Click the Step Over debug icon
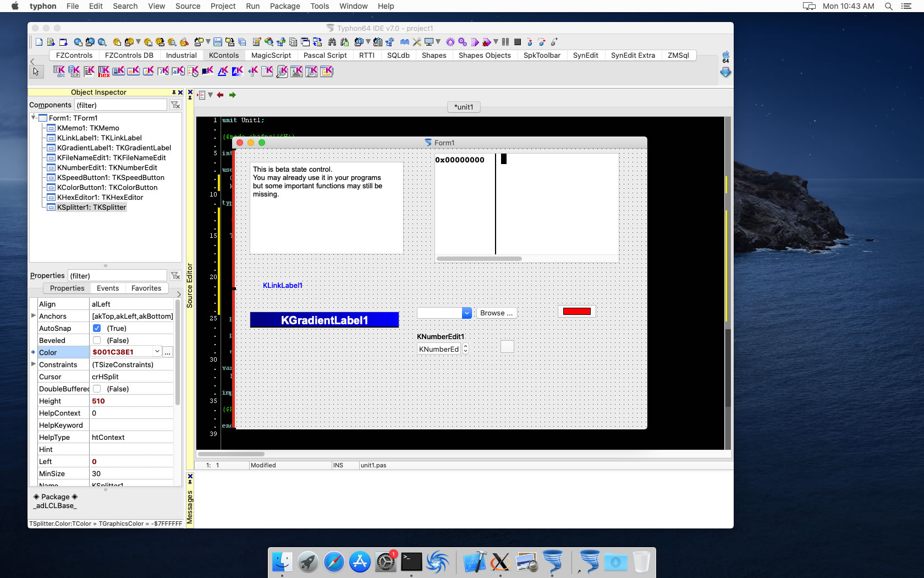924x578 pixels. pos(542,42)
